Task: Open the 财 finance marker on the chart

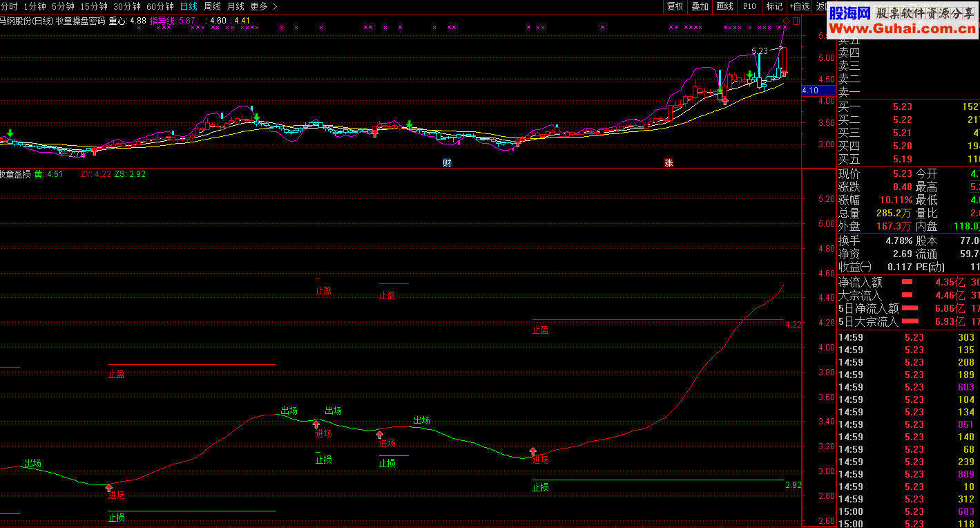Action: [x=447, y=163]
